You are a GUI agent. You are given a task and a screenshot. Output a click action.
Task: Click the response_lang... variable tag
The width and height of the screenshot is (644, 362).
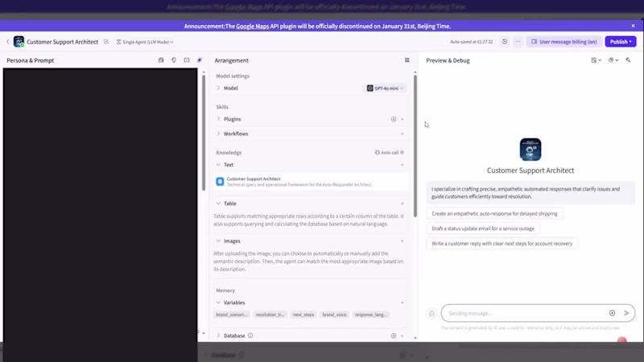371,315
